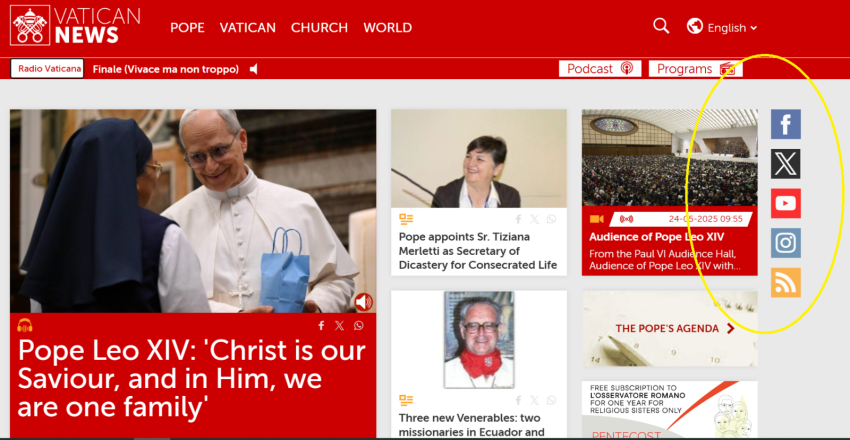Expand The Pope's Agenda chevron
Screen dimensions: 850x440
pyautogui.click(x=731, y=328)
